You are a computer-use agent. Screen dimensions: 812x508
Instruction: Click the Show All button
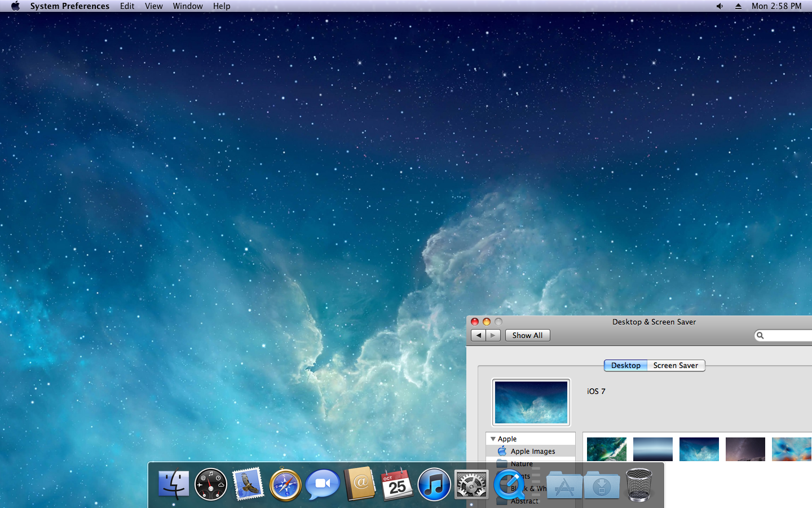coord(527,335)
